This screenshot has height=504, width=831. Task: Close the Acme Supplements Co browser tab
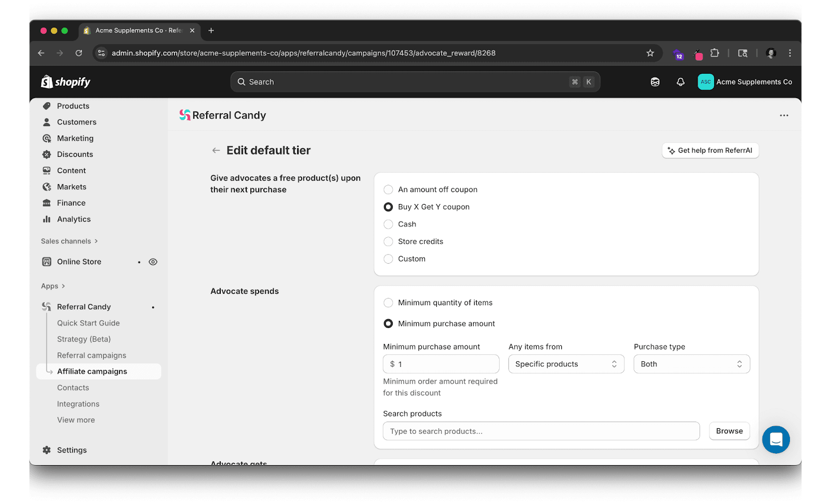pyautogui.click(x=192, y=31)
